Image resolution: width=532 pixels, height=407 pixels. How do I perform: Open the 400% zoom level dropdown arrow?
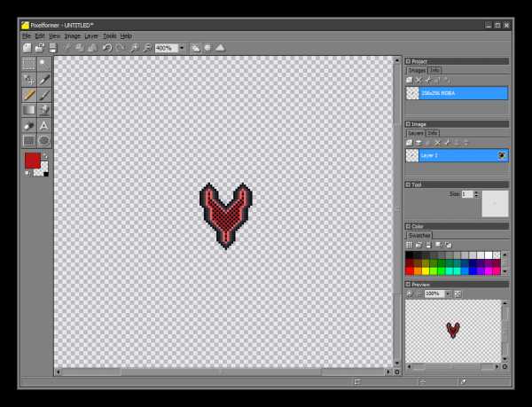click(x=182, y=48)
